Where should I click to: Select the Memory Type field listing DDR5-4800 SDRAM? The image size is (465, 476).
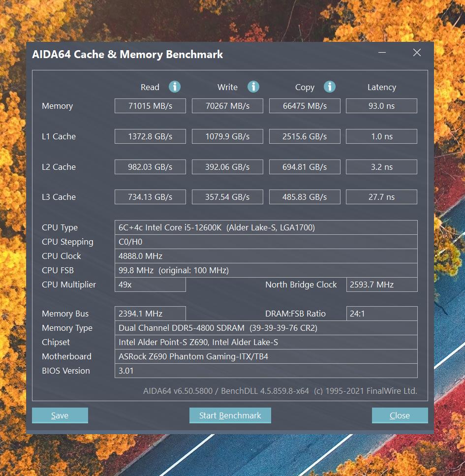tap(266, 327)
